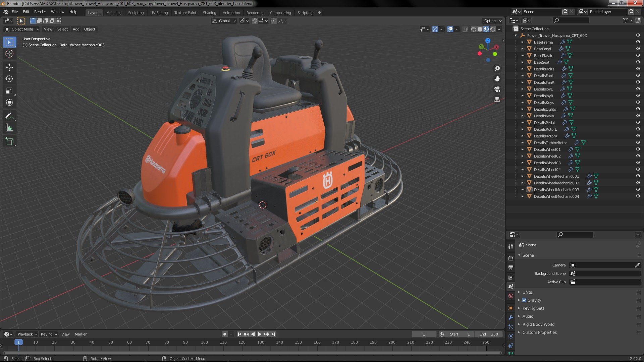The height and width of the screenshot is (362, 644).
Task: Open the Options dropdown
Action: pos(492,21)
